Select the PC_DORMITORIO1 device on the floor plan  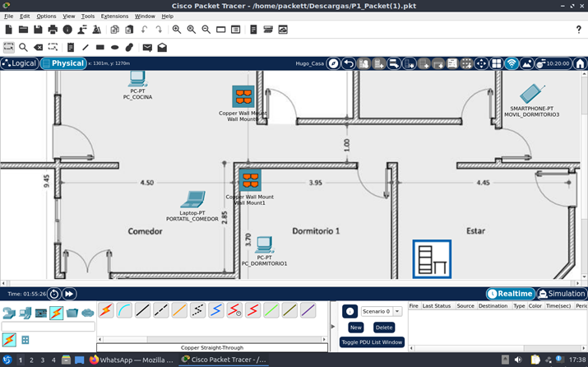click(x=264, y=246)
